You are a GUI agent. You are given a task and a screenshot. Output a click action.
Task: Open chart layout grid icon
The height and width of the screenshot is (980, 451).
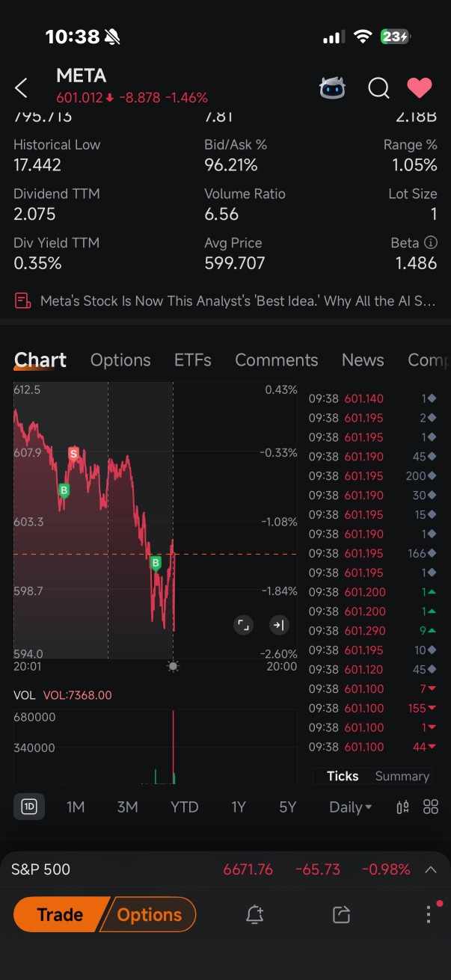(431, 807)
